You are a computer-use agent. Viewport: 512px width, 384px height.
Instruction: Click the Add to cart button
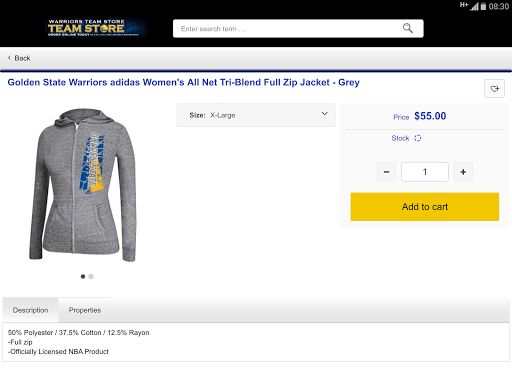(425, 207)
